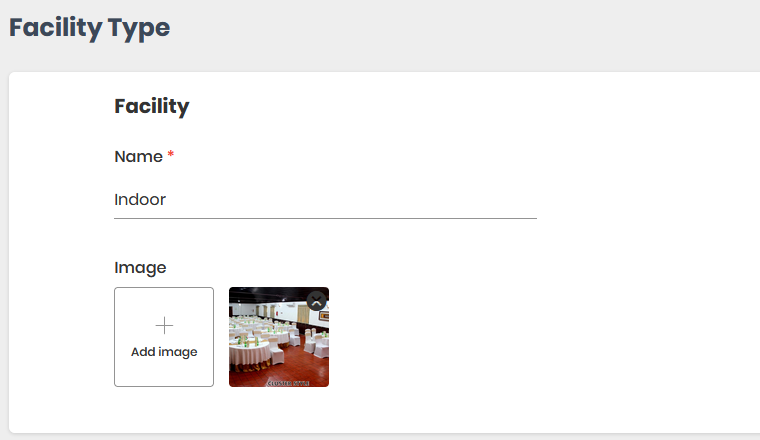Click the word Indoor in Name field
Viewport: 760px width, 440px height.
pyautogui.click(x=140, y=200)
